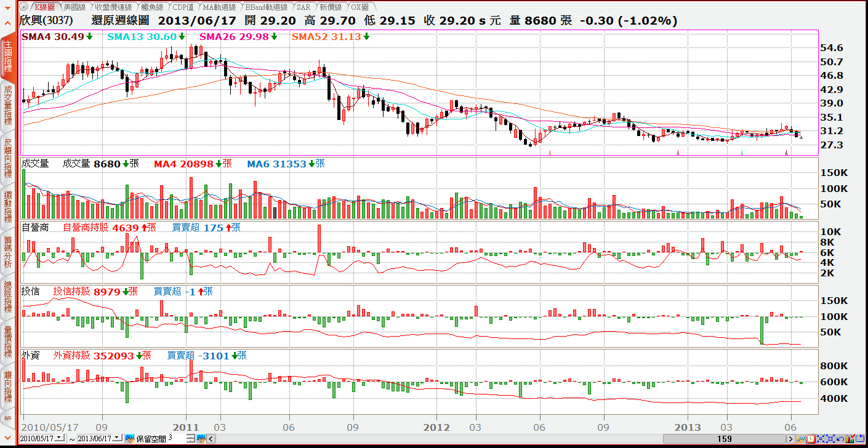
Task: Click the 外資持股 352093 label
Action: coord(93,356)
